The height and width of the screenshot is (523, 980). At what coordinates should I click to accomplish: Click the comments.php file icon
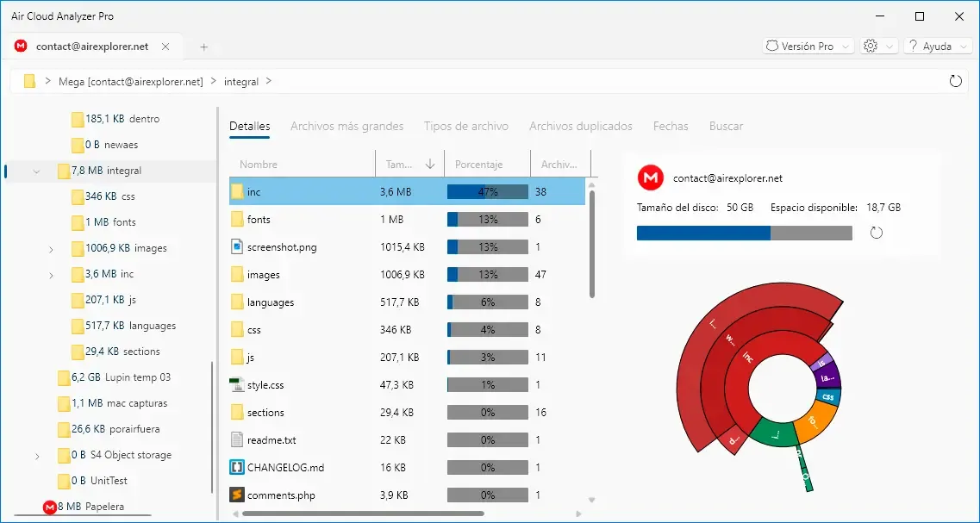pyautogui.click(x=236, y=495)
